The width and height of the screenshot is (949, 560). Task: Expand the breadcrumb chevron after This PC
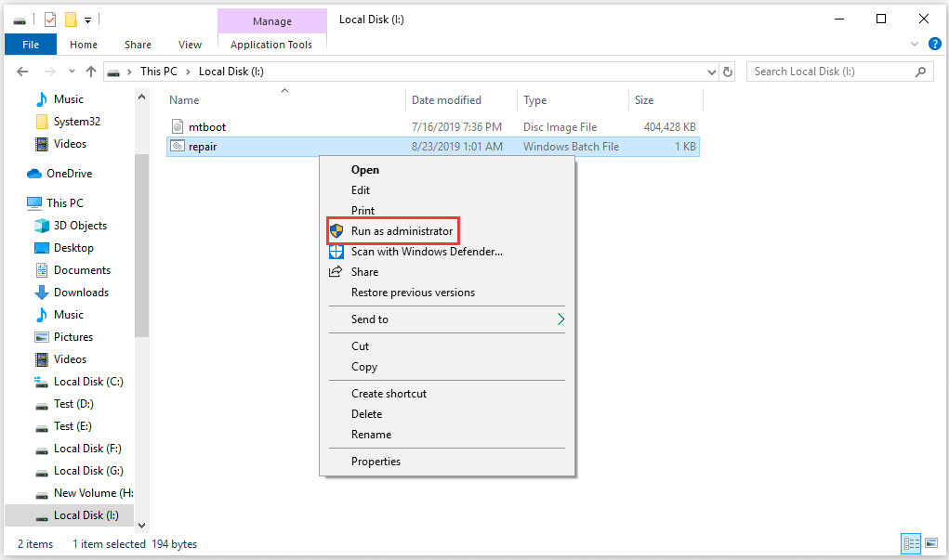188,72
